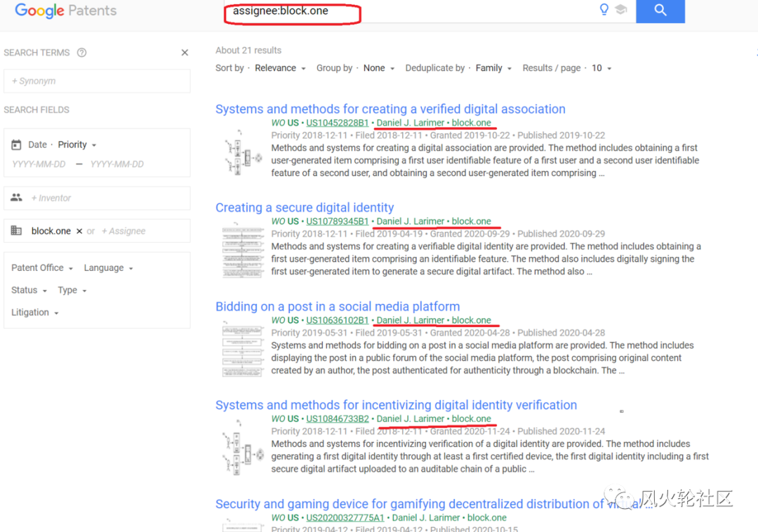Close the search terms panel X
This screenshot has width=758, height=532.
point(185,53)
